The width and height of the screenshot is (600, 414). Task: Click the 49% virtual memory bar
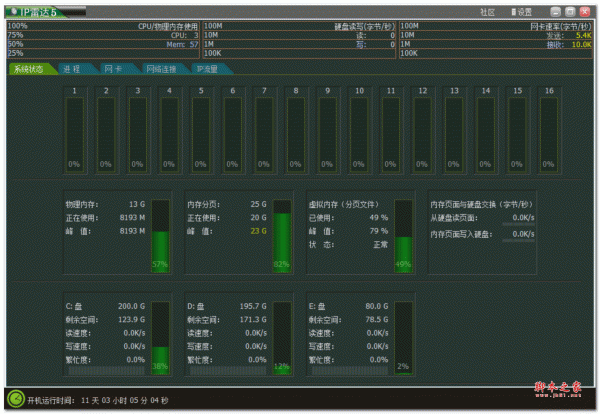pos(404,236)
